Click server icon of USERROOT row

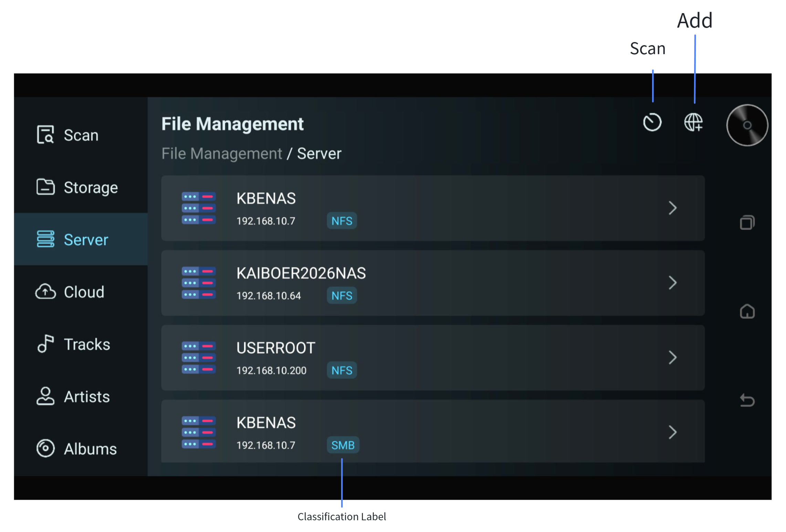click(199, 357)
